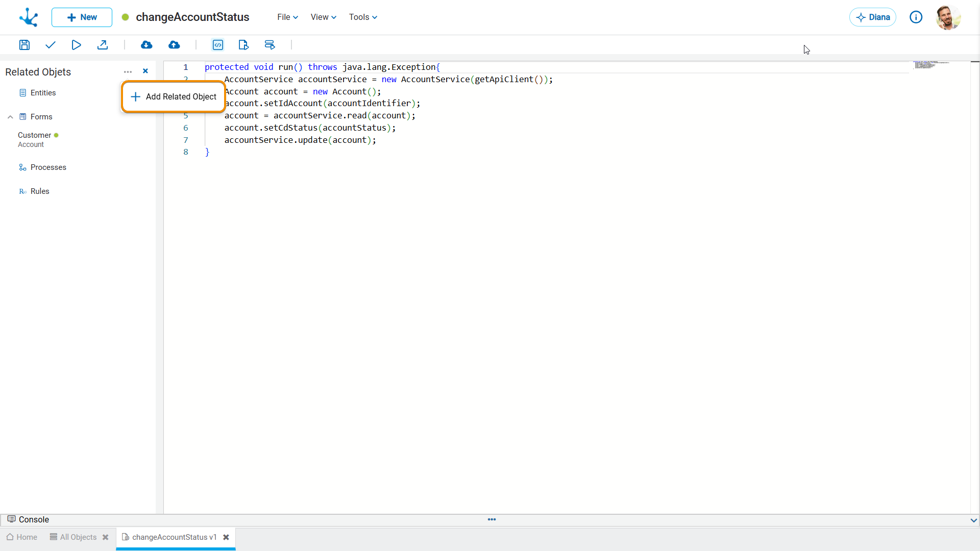
Task: Click the related objects toolbar icon
Action: pos(270,45)
